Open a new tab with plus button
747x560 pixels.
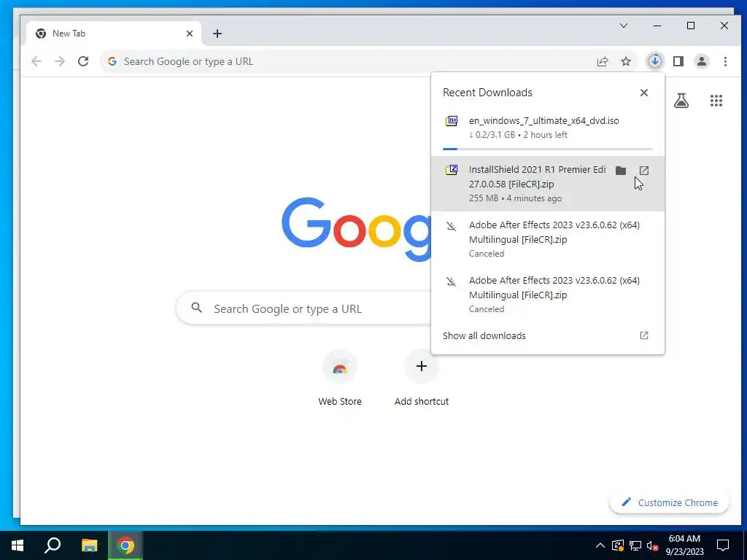click(217, 34)
